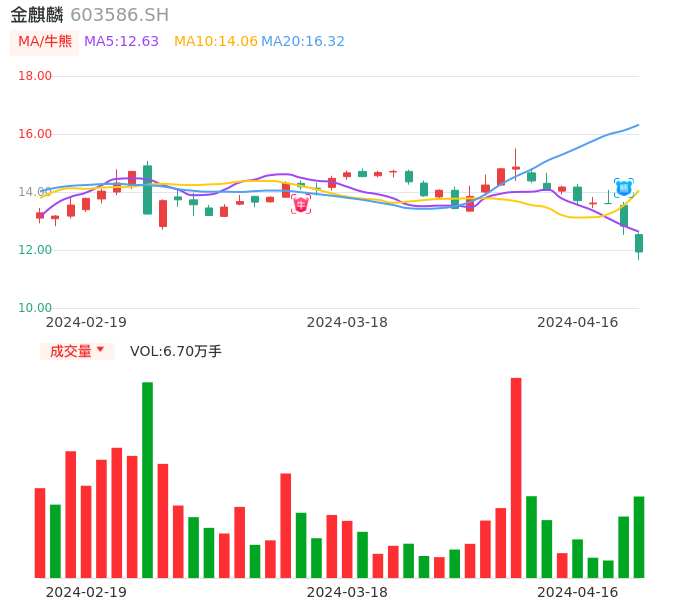Toggle the blue MA20 line label

[303, 42]
